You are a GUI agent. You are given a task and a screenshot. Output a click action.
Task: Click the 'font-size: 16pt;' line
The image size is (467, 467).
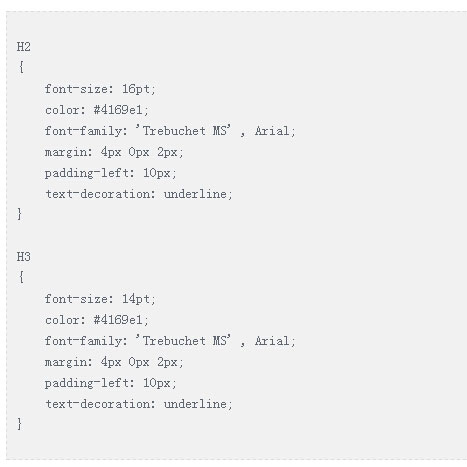[100, 89]
